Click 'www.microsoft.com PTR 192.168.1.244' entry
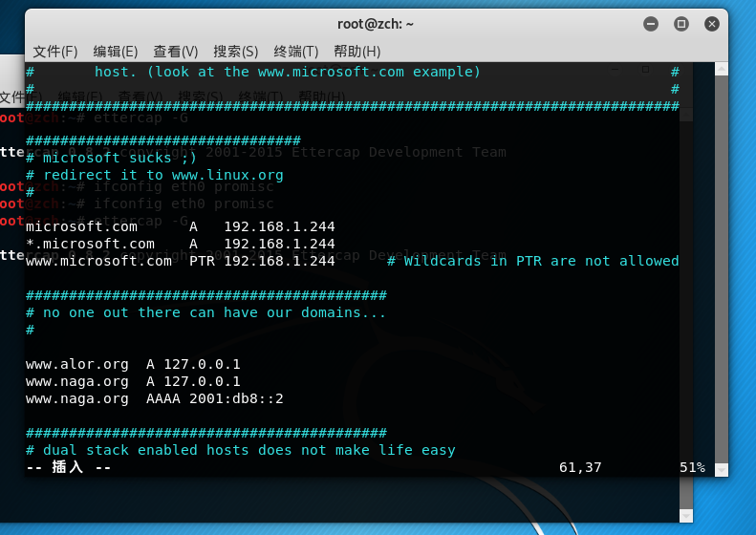 pyautogui.click(x=181, y=261)
